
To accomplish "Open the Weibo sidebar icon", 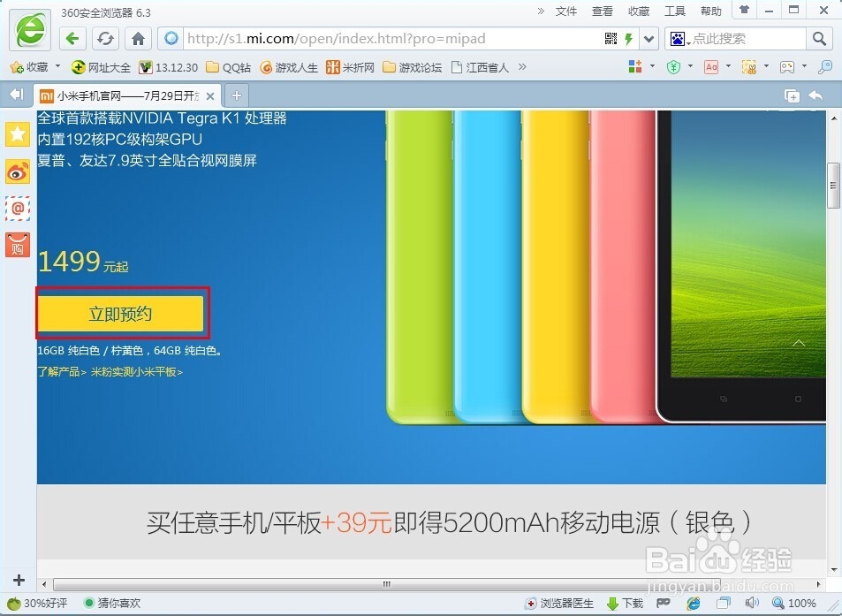I will click(x=18, y=171).
